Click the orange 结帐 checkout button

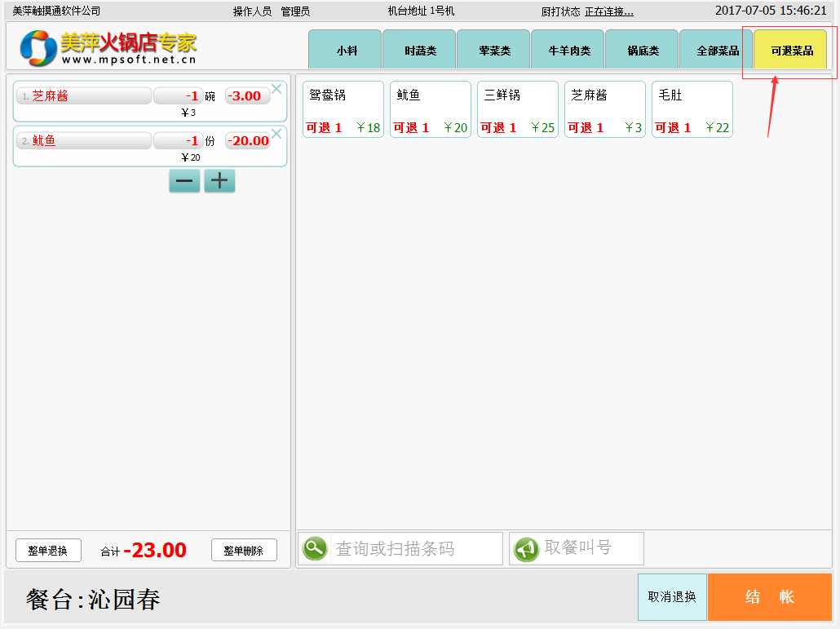(x=769, y=597)
